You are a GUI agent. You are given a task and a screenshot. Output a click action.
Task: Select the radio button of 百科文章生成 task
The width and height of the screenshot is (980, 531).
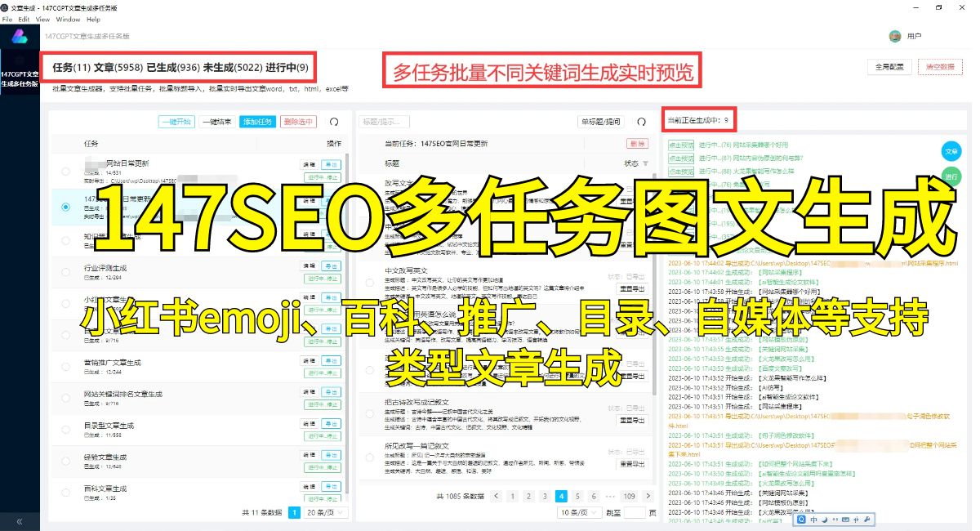pos(65,493)
